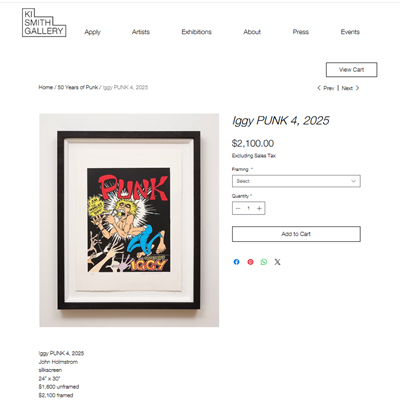Decrease quantity with the minus icon

coord(238,209)
